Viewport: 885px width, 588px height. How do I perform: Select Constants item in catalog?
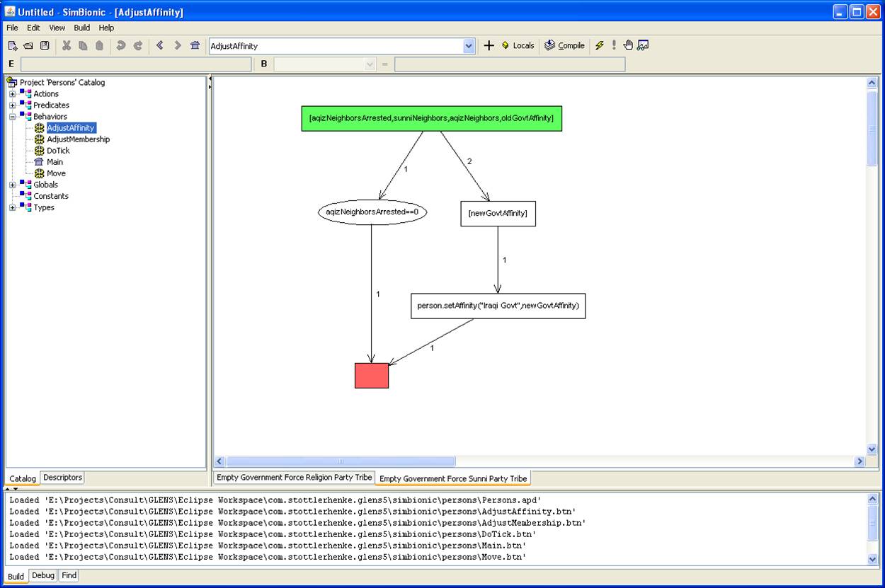pyautogui.click(x=51, y=196)
